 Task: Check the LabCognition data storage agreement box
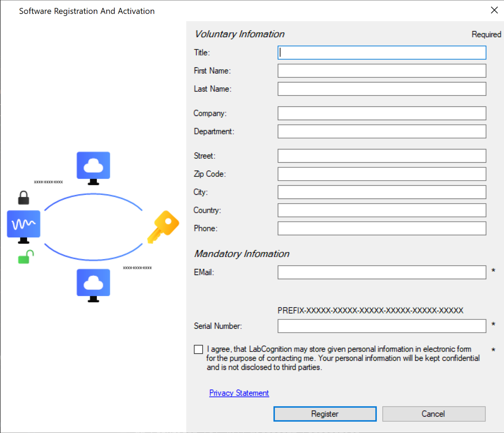click(198, 349)
